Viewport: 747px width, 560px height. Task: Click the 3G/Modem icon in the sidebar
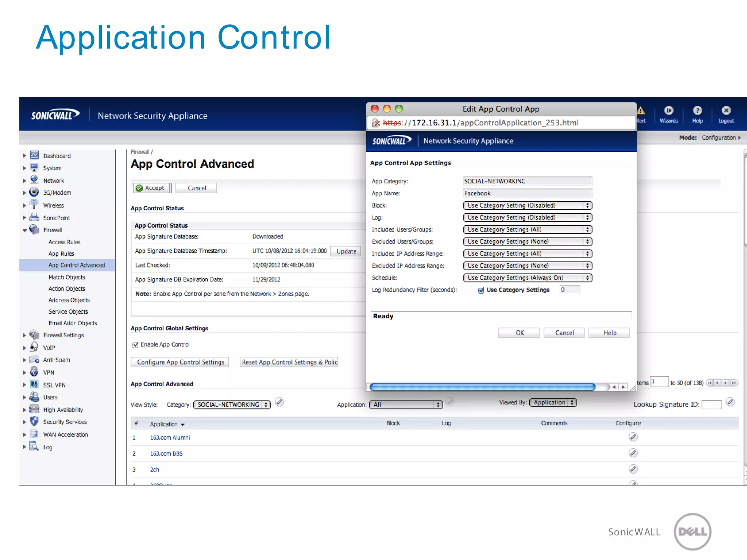(34, 192)
